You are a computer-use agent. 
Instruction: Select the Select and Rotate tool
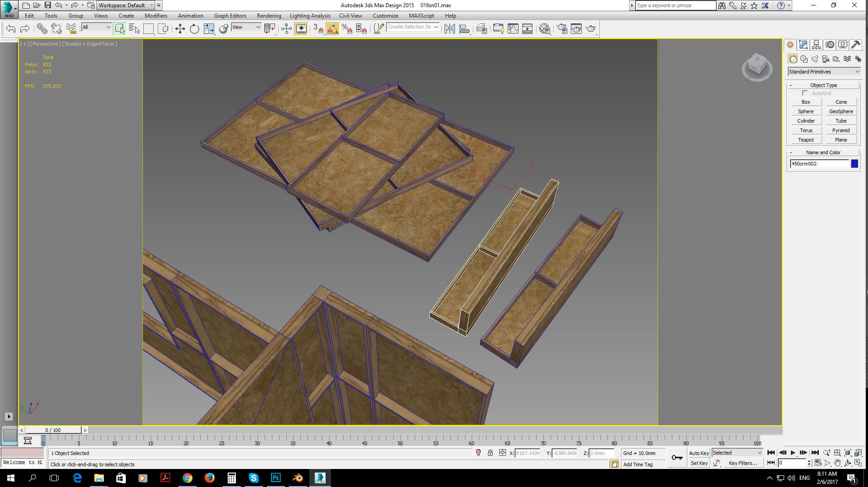click(194, 29)
